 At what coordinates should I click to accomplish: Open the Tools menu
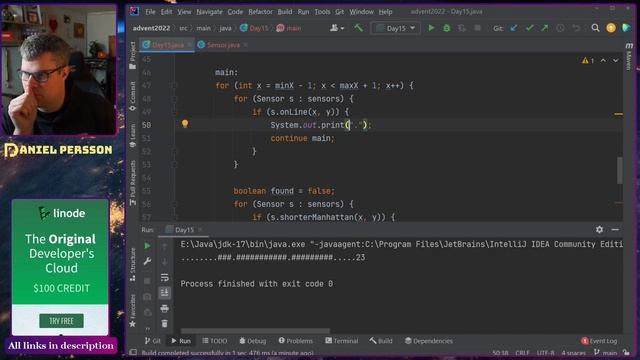point(322,12)
